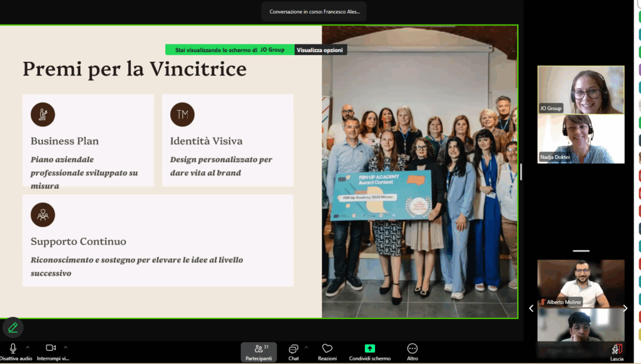Expand audio options arrow beside microphone

click(28, 346)
